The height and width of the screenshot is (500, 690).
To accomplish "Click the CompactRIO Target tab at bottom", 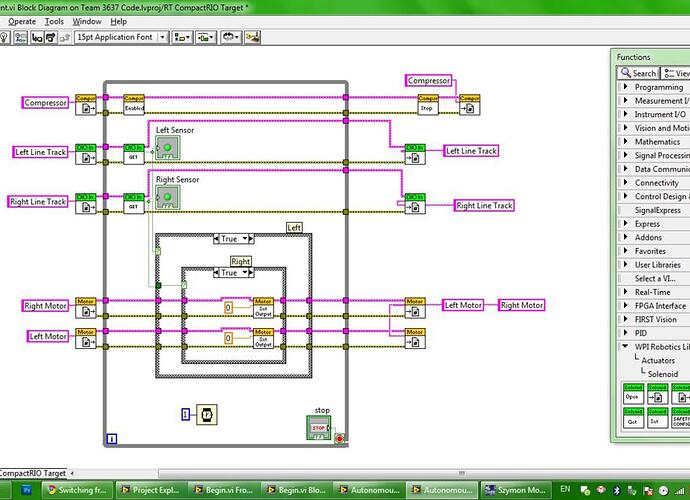I will 33,473.
